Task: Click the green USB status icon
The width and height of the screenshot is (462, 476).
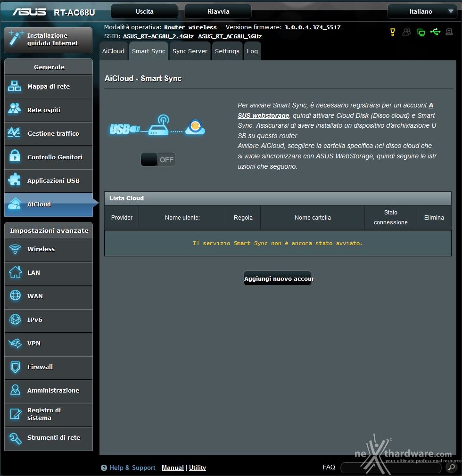Action: [435, 32]
